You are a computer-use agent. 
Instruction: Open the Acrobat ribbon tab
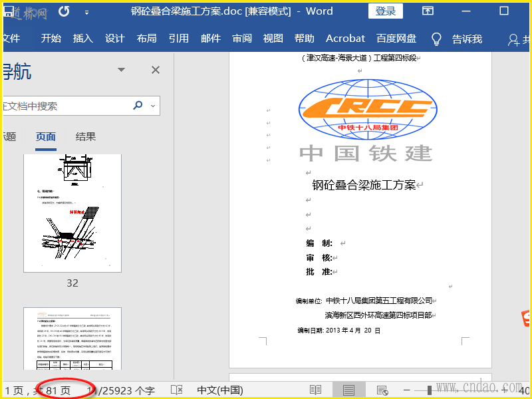(345, 39)
